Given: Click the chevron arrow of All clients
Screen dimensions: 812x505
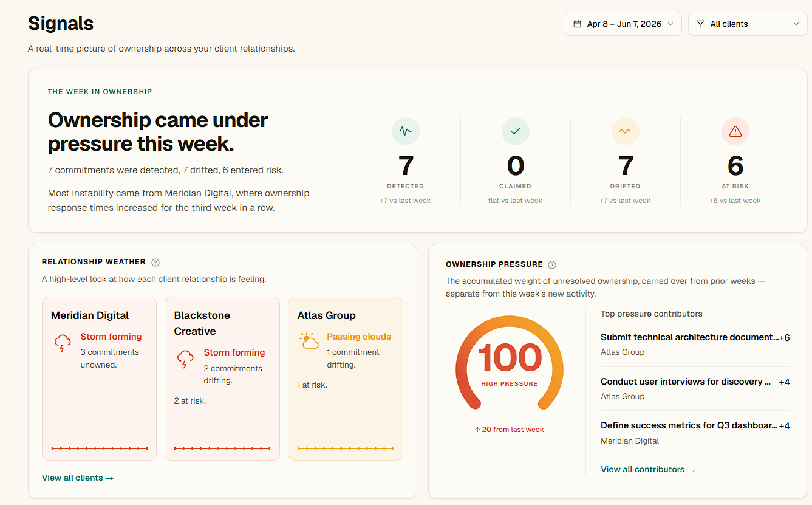Looking at the screenshot, I should pos(796,24).
